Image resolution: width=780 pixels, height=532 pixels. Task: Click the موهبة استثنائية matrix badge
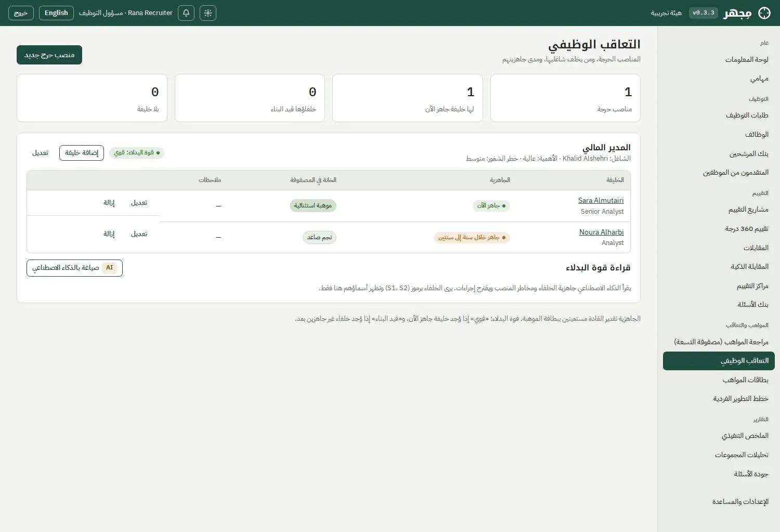[313, 206]
